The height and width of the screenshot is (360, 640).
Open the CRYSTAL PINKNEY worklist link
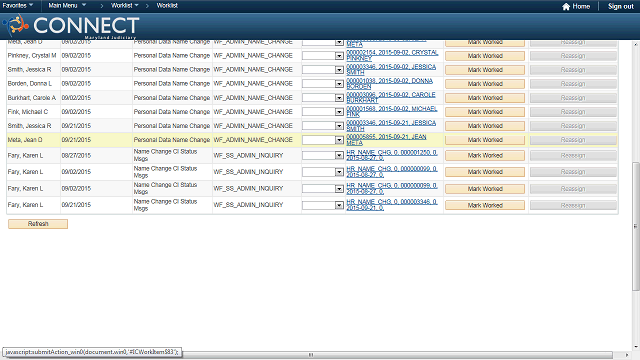click(x=392, y=56)
